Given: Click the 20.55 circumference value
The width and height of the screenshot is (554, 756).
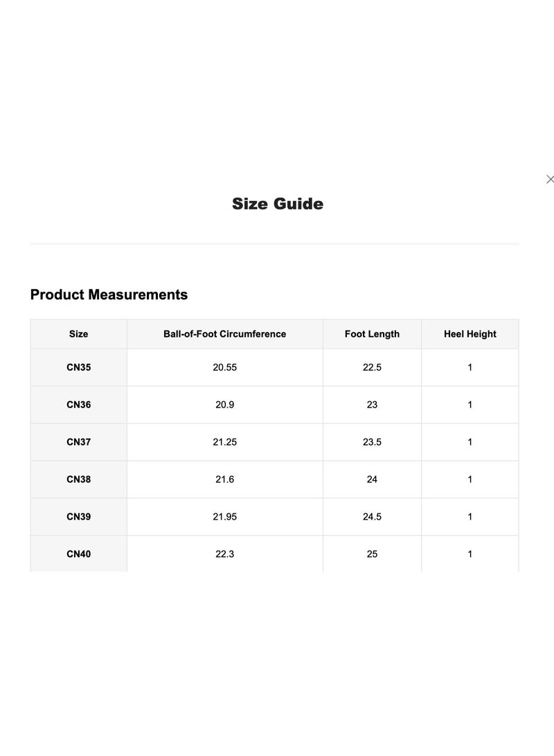Looking at the screenshot, I should [224, 367].
